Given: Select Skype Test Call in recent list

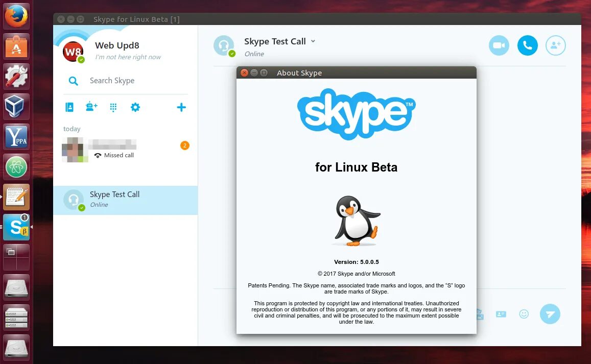Looking at the screenshot, I should 126,200.
